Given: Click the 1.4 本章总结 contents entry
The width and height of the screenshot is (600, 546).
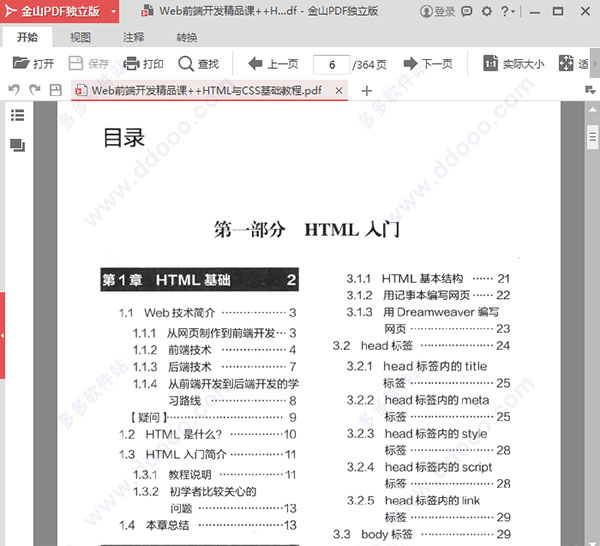Looking at the screenshot, I should (x=207, y=525).
